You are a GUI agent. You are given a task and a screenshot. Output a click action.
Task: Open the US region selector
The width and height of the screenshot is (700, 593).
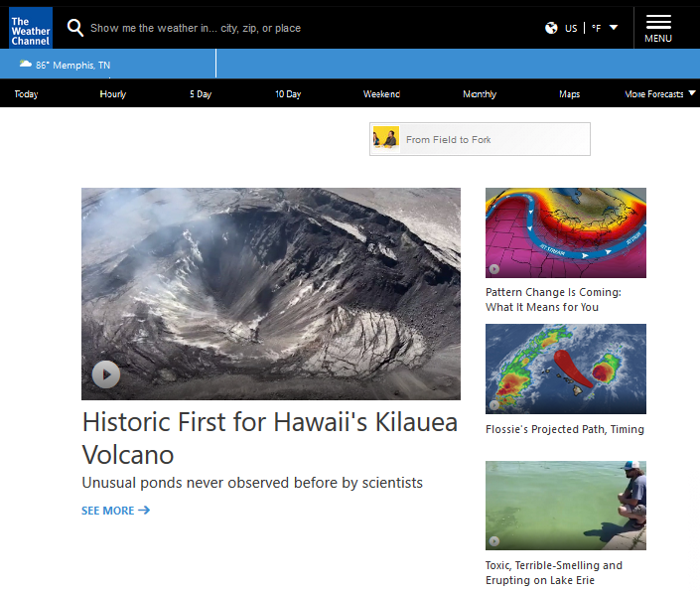pyautogui.click(x=571, y=28)
